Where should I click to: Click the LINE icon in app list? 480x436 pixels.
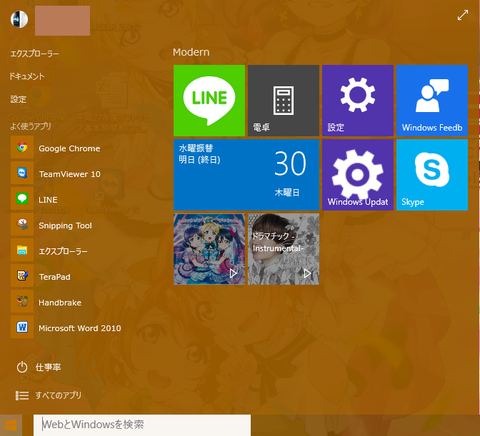(22, 198)
